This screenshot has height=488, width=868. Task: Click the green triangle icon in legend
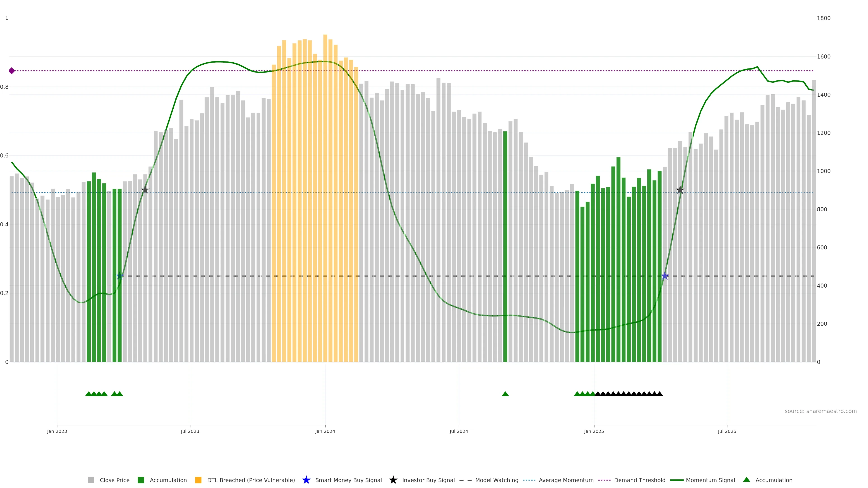click(746, 480)
